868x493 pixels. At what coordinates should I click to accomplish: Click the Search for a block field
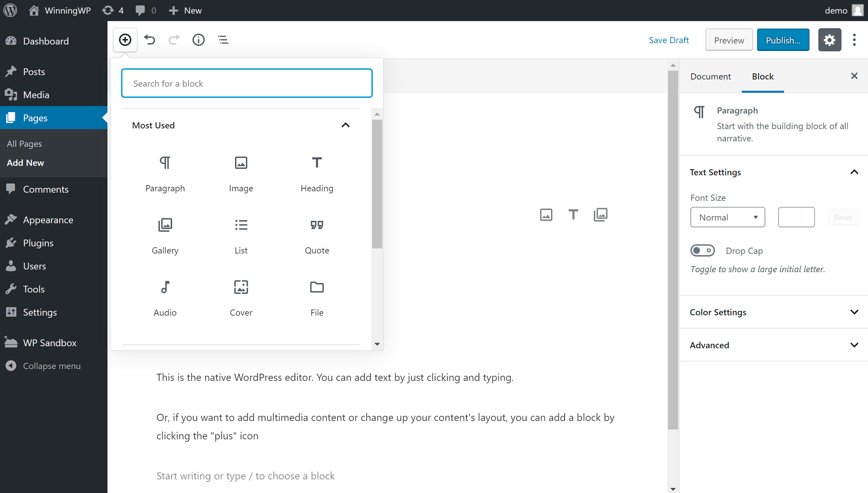tap(246, 83)
